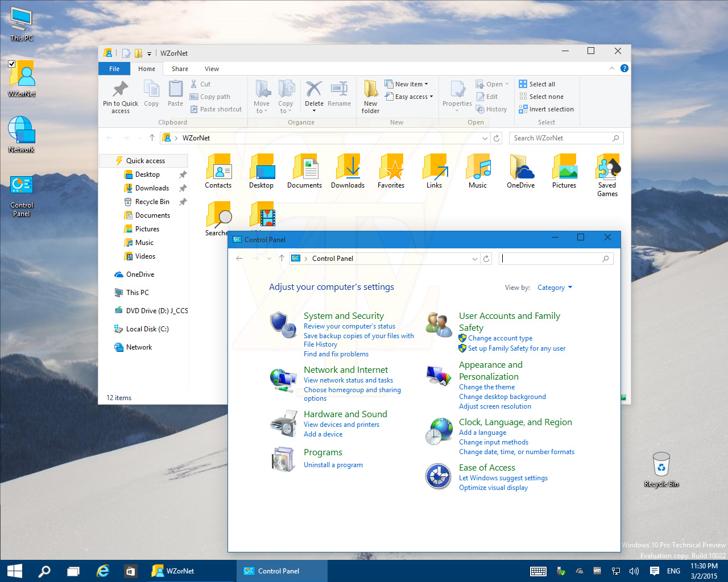Viewport: 728px width, 582px height.
Task: Click View devices and printers link
Action: [341, 425]
